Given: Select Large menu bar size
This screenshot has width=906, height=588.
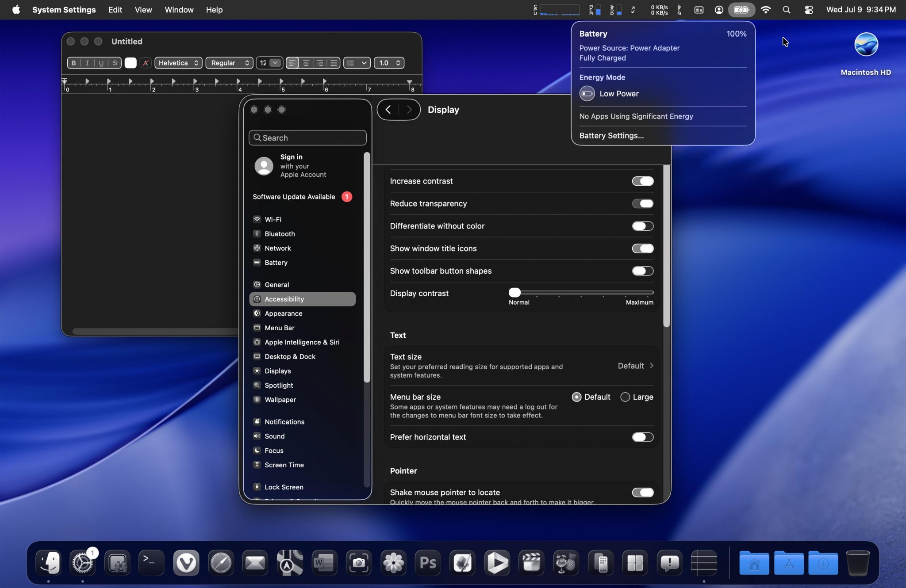Looking at the screenshot, I should pos(625,397).
